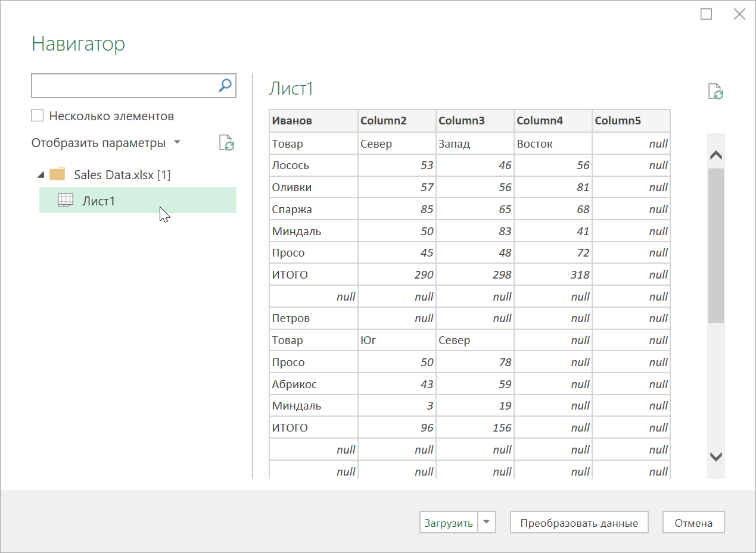This screenshot has width=756, height=553.
Task: Open the Загрузить dropdown arrow
Action: pos(487,523)
